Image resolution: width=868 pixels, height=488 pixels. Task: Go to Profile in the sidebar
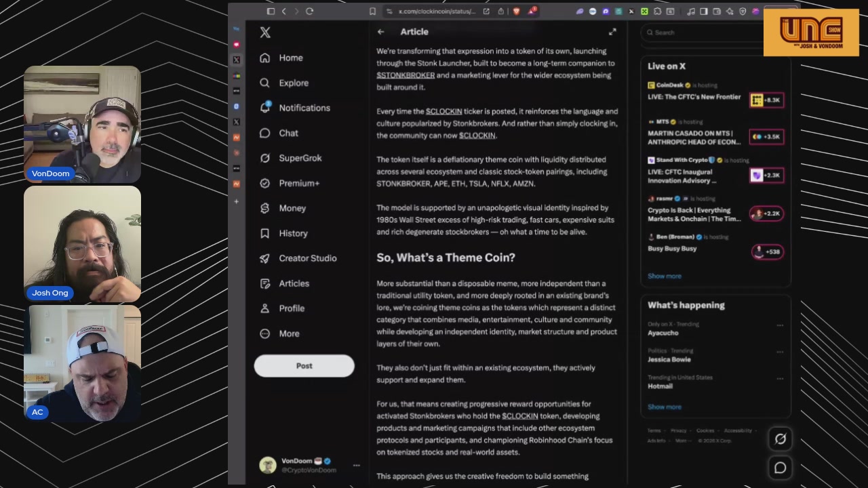(282, 308)
